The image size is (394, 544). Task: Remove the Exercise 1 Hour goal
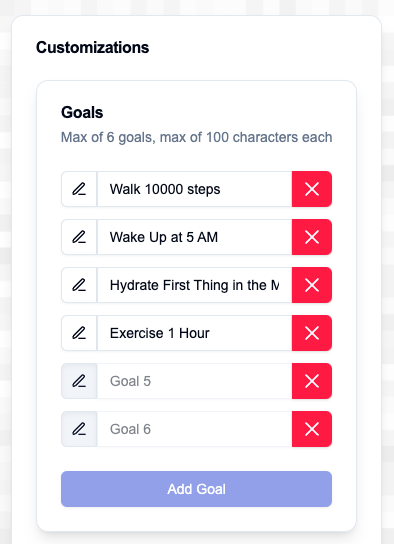point(312,333)
